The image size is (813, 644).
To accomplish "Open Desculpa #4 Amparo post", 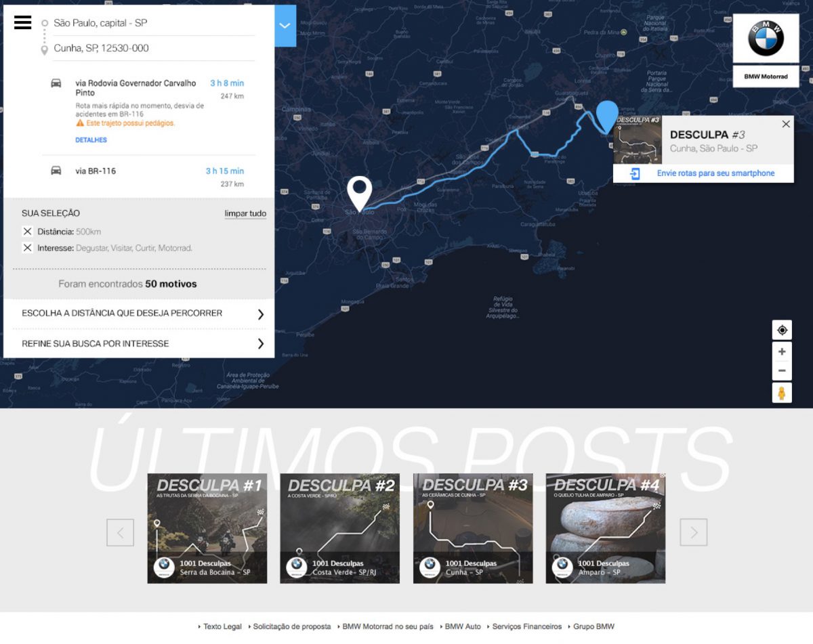I will 606,528.
